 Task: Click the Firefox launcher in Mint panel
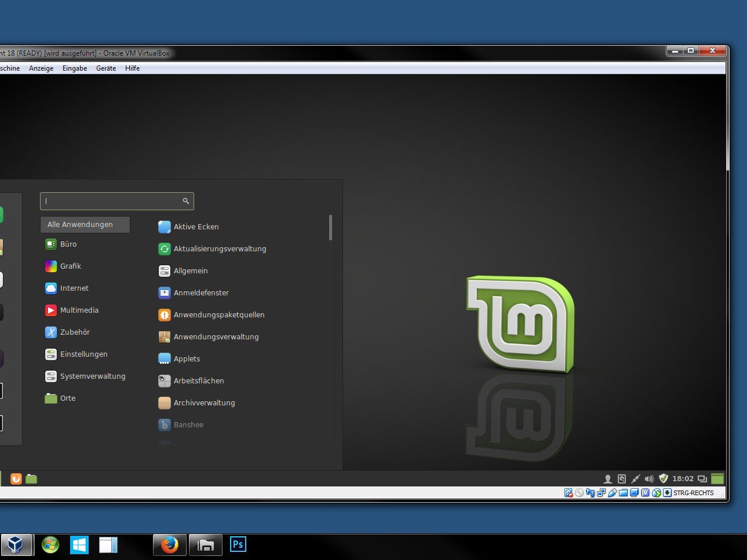(16, 478)
